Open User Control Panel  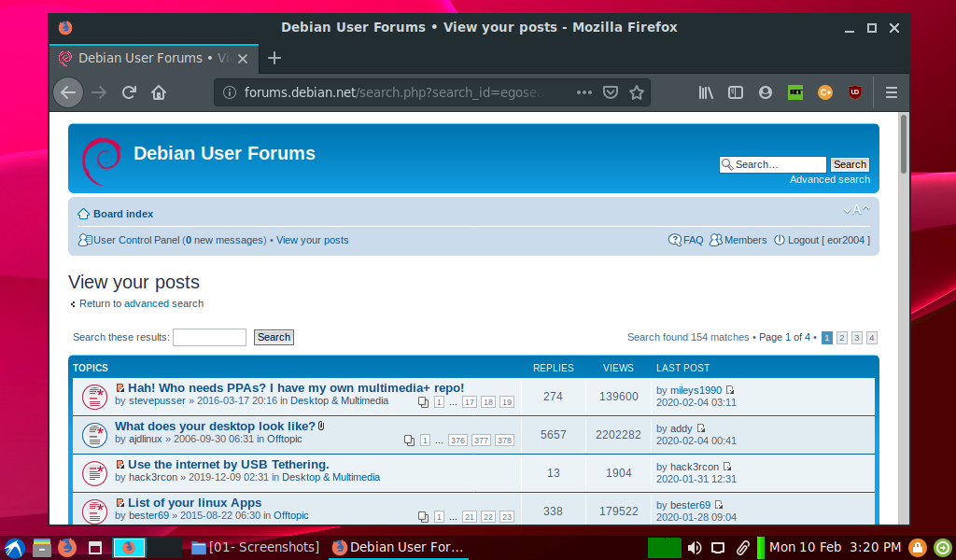(136, 240)
